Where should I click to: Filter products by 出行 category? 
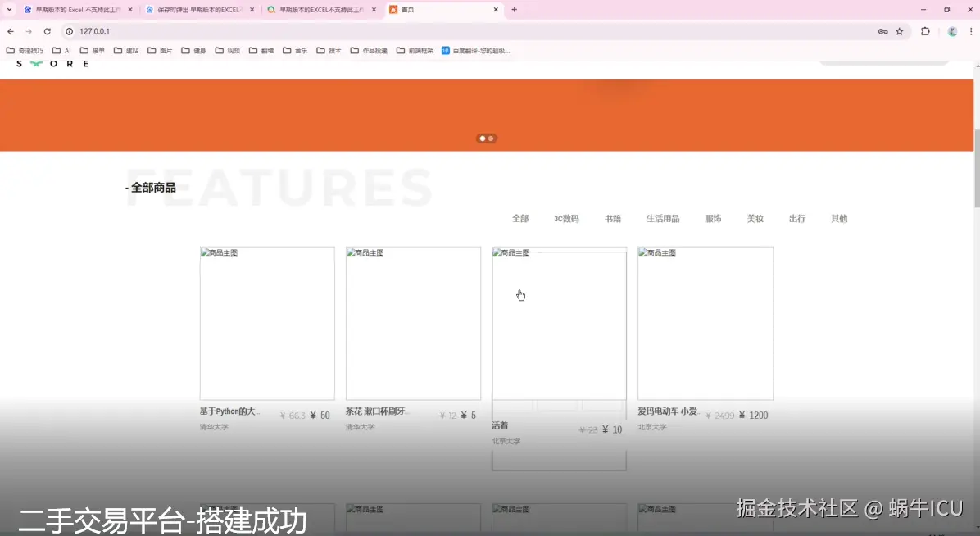pyautogui.click(x=797, y=218)
